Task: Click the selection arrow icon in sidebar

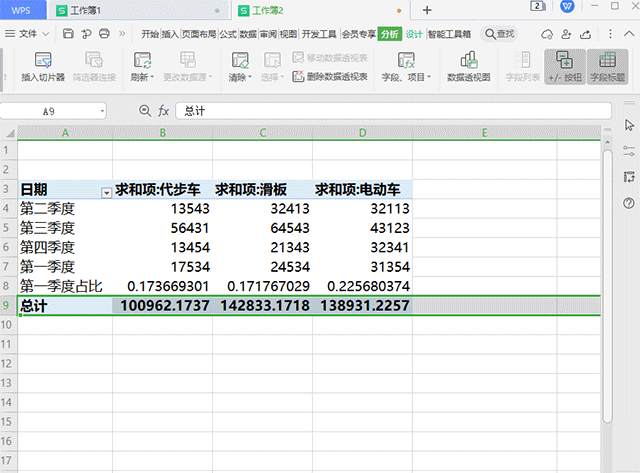Action: tap(629, 125)
